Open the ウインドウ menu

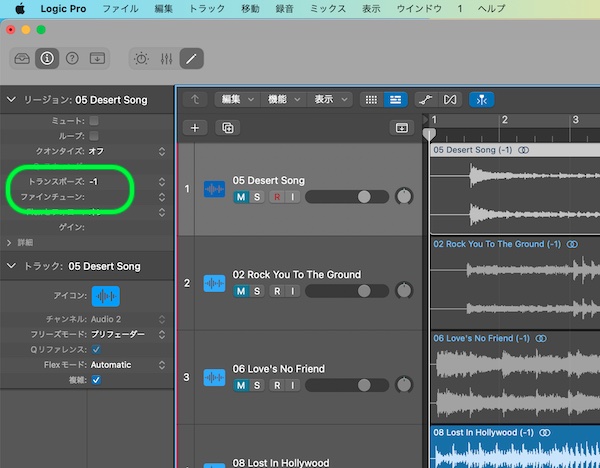click(x=419, y=9)
